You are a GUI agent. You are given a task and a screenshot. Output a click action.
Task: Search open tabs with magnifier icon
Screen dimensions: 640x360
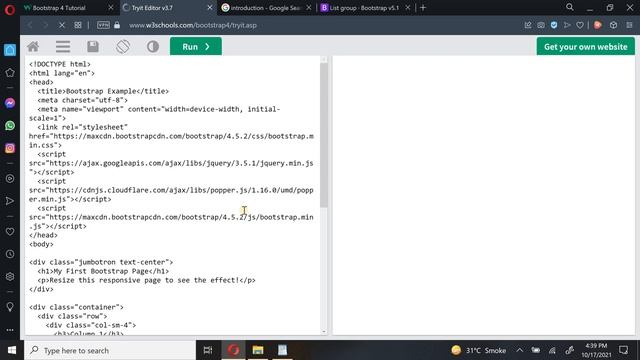click(x=570, y=7)
